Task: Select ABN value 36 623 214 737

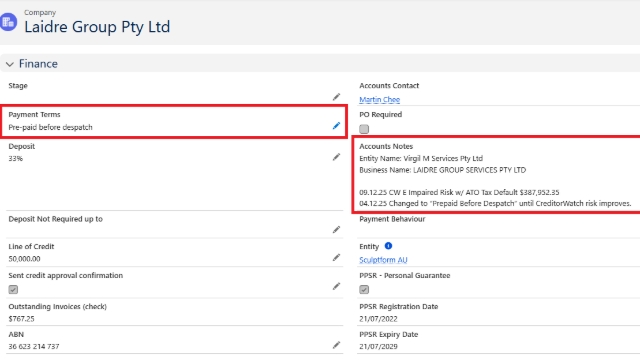Action: [x=34, y=346]
